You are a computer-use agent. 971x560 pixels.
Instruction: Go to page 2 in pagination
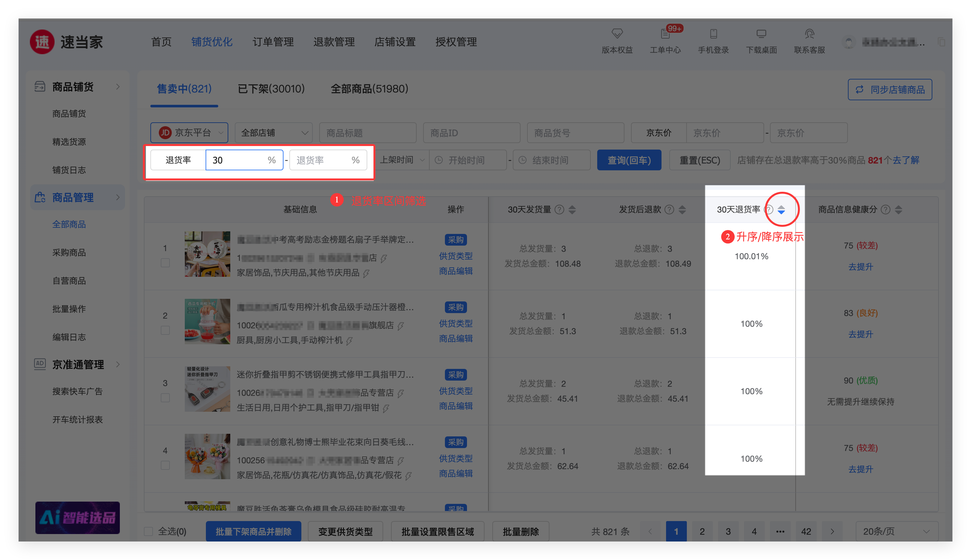701,531
